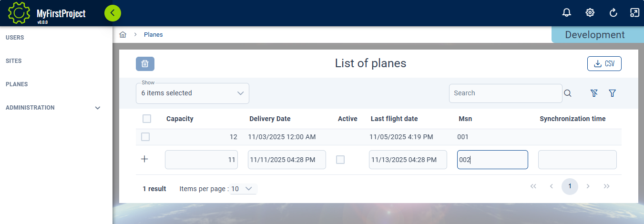The width and height of the screenshot is (644, 224).
Task: Open the settings gear icon
Action: [590, 13]
